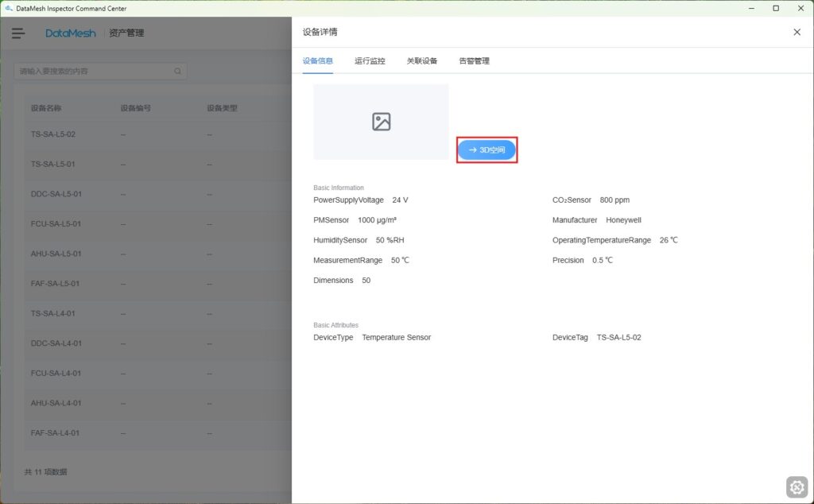Select the DDC-SA-L5-01 device row

click(56, 194)
